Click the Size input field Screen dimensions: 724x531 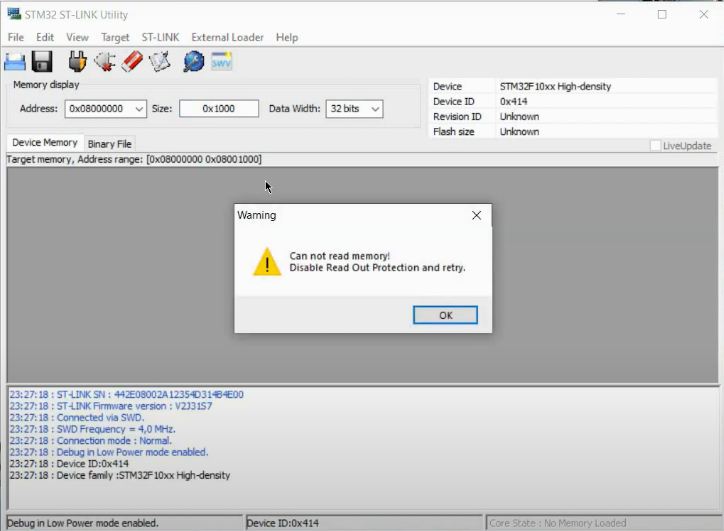pos(219,109)
